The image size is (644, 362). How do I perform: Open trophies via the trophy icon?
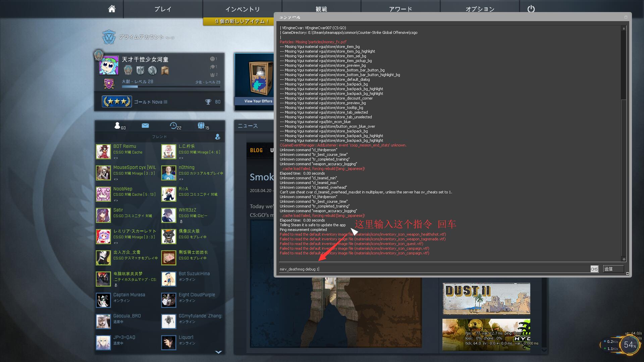click(207, 102)
